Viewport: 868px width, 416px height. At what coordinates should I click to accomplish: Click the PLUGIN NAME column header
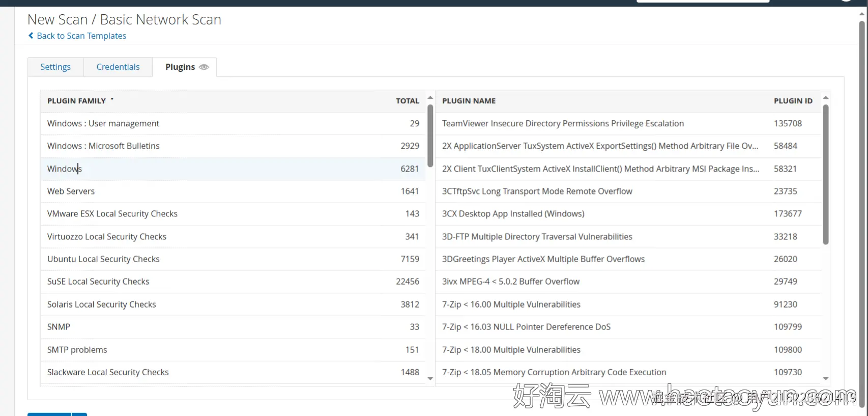coord(469,101)
